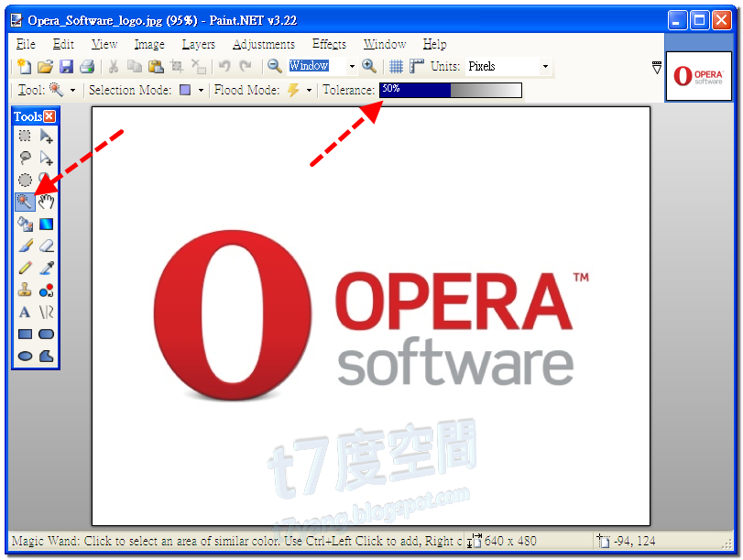Click the Zoom In magnifier icon
The width and height of the screenshot is (743, 560).
coord(369,66)
